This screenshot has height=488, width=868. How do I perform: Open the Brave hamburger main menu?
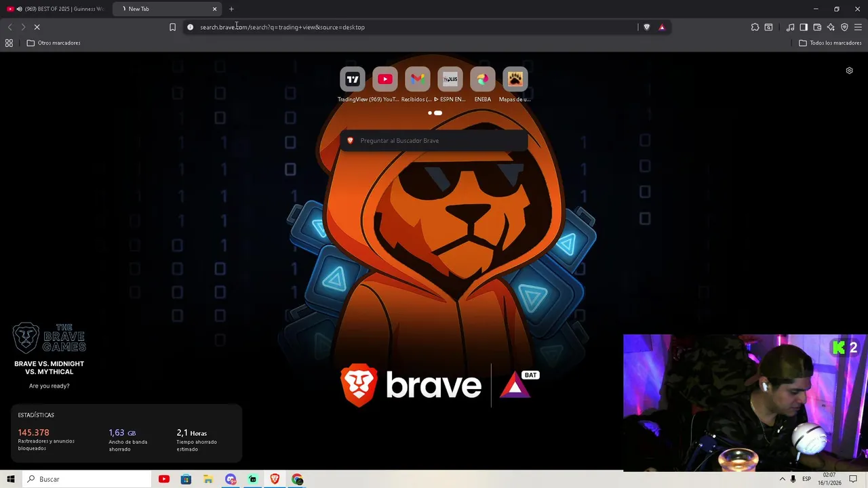pos(858,27)
